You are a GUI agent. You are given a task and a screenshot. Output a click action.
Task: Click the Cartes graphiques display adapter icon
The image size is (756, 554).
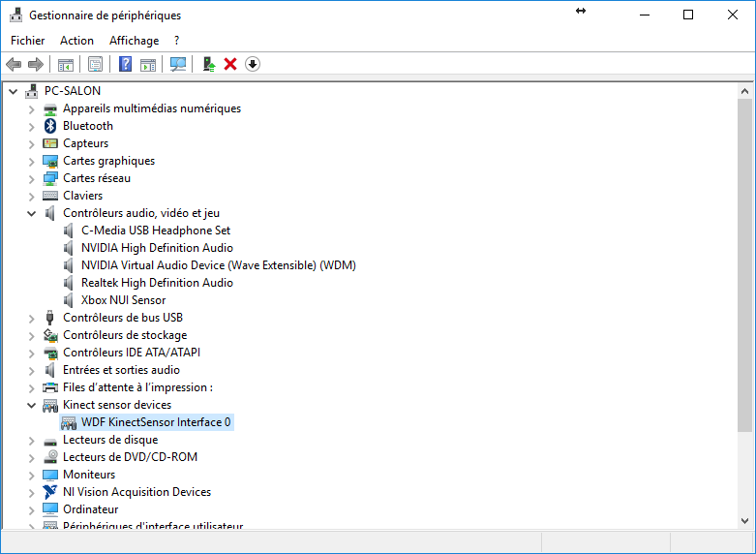[50, 161]
